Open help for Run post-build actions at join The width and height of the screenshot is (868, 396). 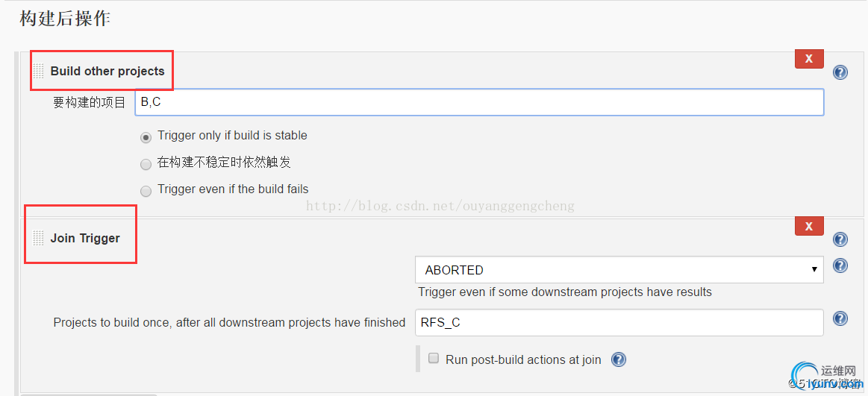619,359
